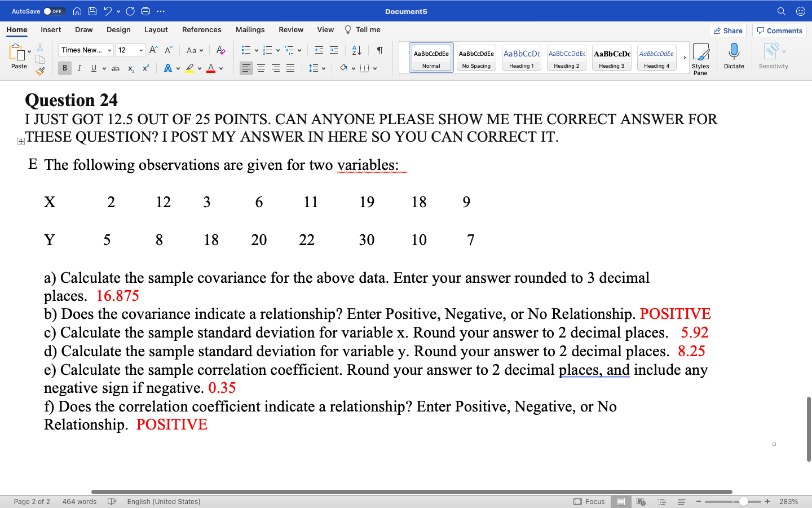The height and width of the screenshot is (508, 812).
Task: Expand the numbered list options
Action: coord(278,50)
